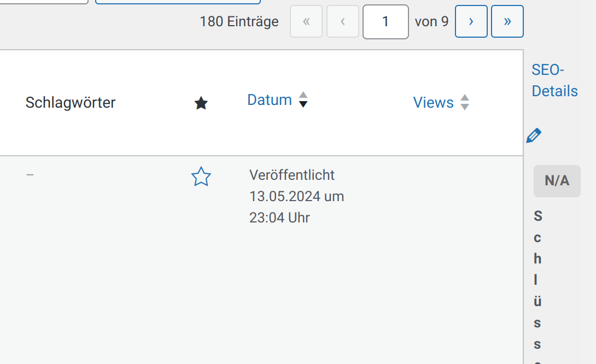Click the dash in the Schlagwörter cell
This screenshot has height=364, width=596.
(30, 174)
